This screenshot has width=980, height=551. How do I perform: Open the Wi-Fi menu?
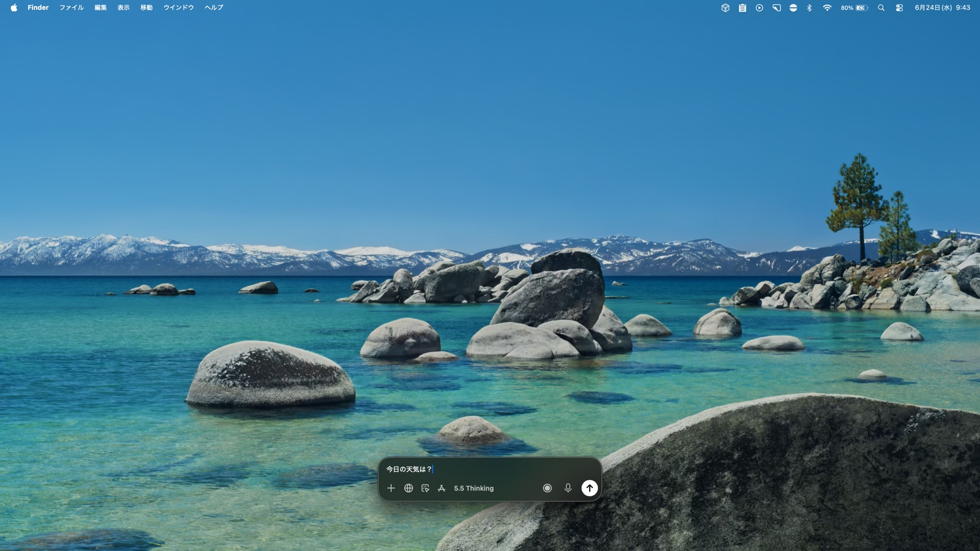click(827, 8)
